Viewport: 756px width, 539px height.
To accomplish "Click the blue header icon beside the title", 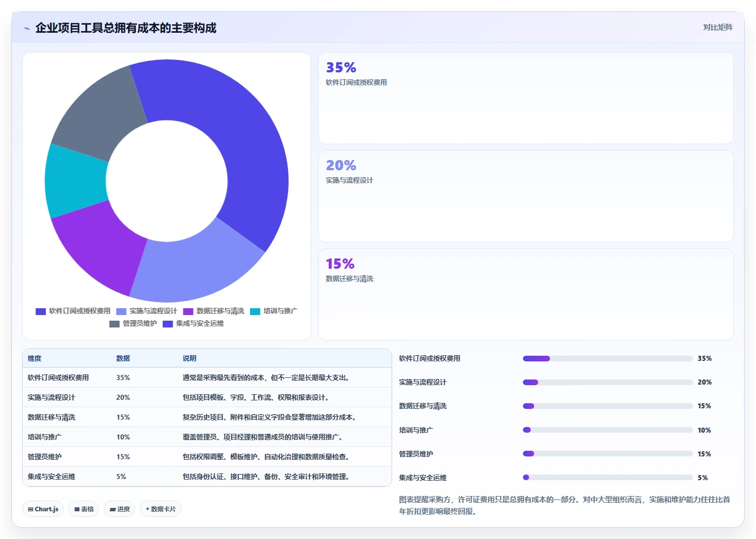I will click(x=27, y=28).
